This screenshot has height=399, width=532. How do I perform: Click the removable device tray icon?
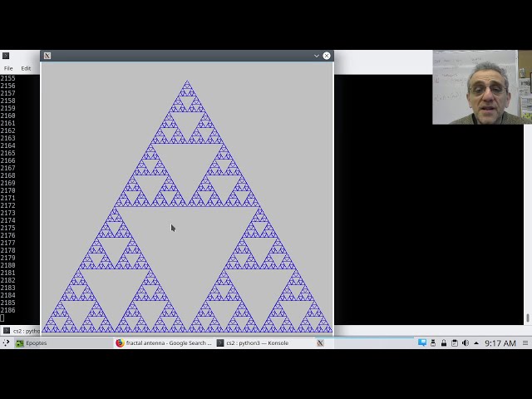click(433, 343)
